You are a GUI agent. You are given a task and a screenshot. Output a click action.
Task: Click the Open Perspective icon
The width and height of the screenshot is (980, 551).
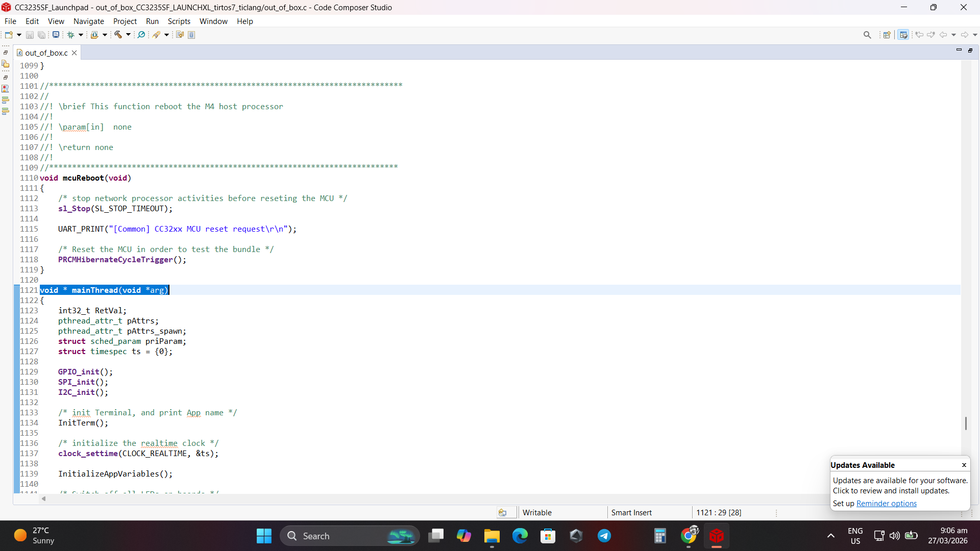pos(887,35)
